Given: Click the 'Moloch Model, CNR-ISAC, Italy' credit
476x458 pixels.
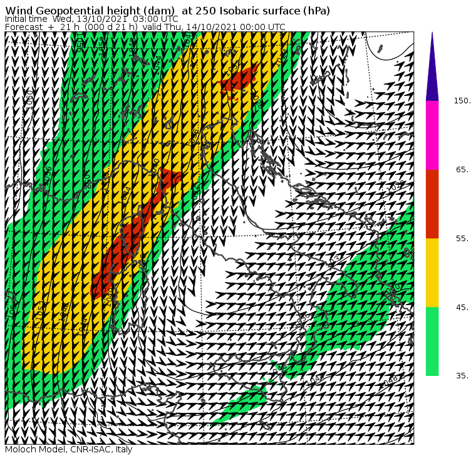Looking at the screenshot, I should tap(69, 449).
